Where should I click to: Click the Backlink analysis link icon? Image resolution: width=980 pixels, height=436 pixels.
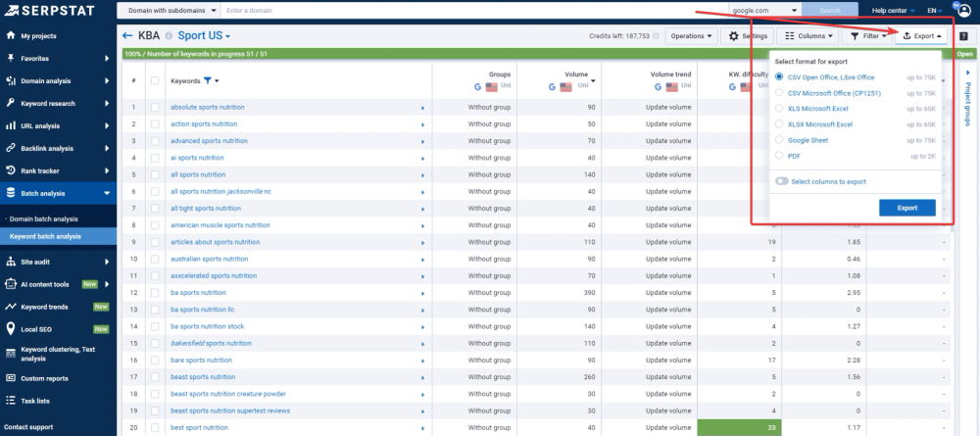pos(11,148)
